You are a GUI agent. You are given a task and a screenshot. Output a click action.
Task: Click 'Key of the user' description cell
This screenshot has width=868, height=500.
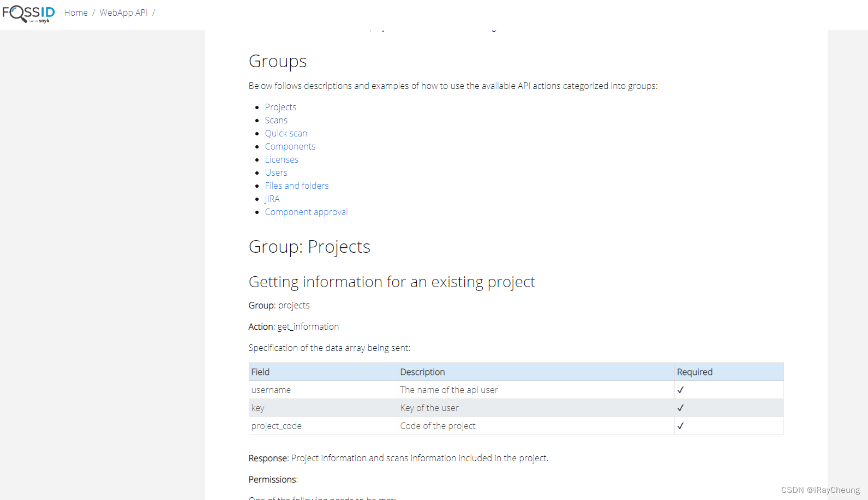(x=536, y=408)
